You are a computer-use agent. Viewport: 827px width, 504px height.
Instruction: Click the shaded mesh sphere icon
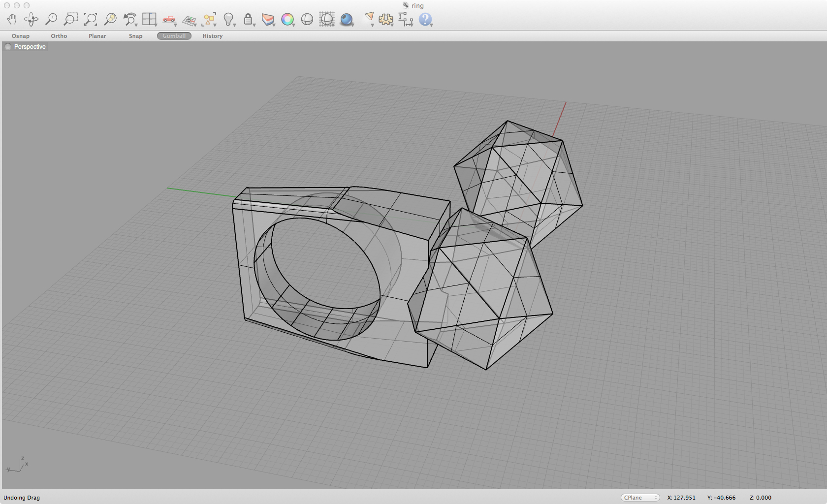click(327, 20)
